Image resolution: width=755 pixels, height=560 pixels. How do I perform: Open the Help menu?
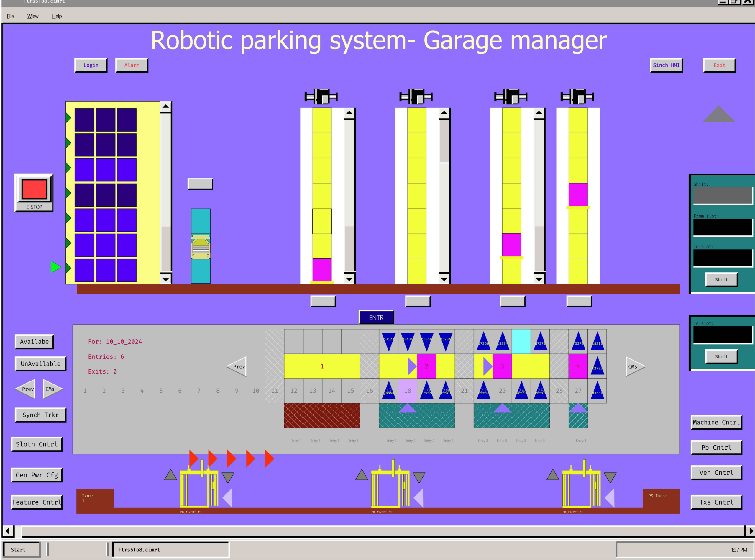pos(57,16)
